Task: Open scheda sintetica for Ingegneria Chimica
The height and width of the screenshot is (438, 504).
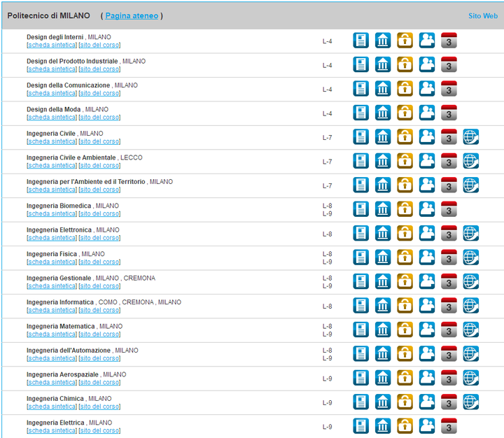Action: [52, 407]
